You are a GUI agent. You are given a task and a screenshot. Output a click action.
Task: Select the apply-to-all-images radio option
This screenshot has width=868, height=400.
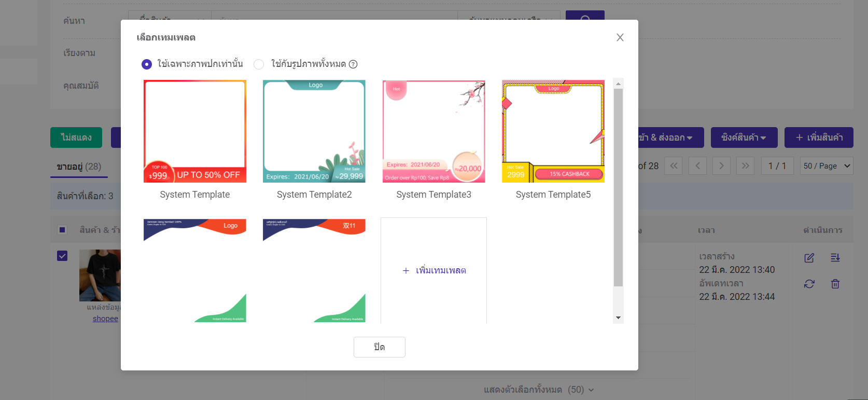(x=259, y=64)
